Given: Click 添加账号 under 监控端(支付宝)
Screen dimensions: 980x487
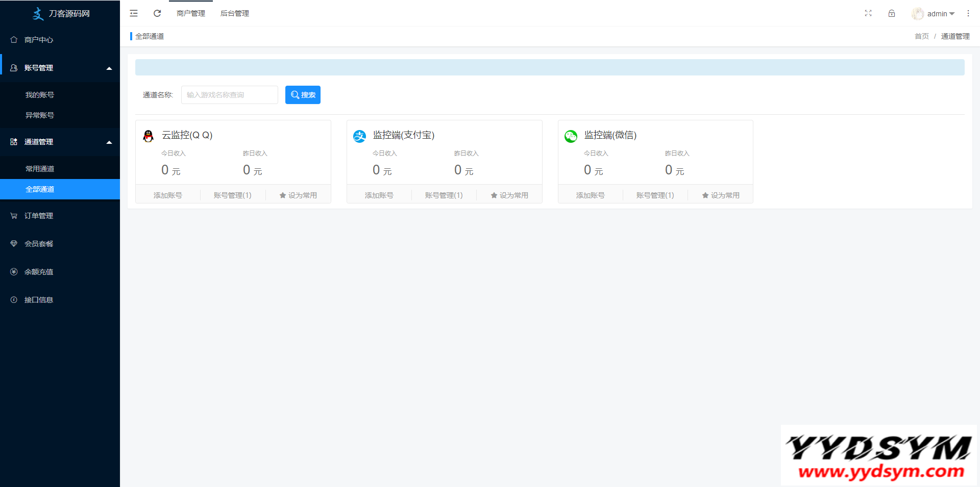Looking at the screenshot, I should click(379, 195).
